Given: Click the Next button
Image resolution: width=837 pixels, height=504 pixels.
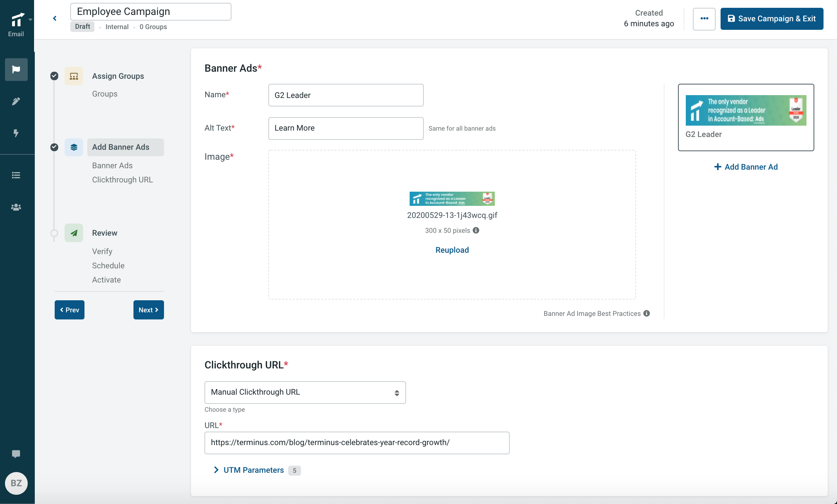Looking at the screenshot, I should 149,310.
